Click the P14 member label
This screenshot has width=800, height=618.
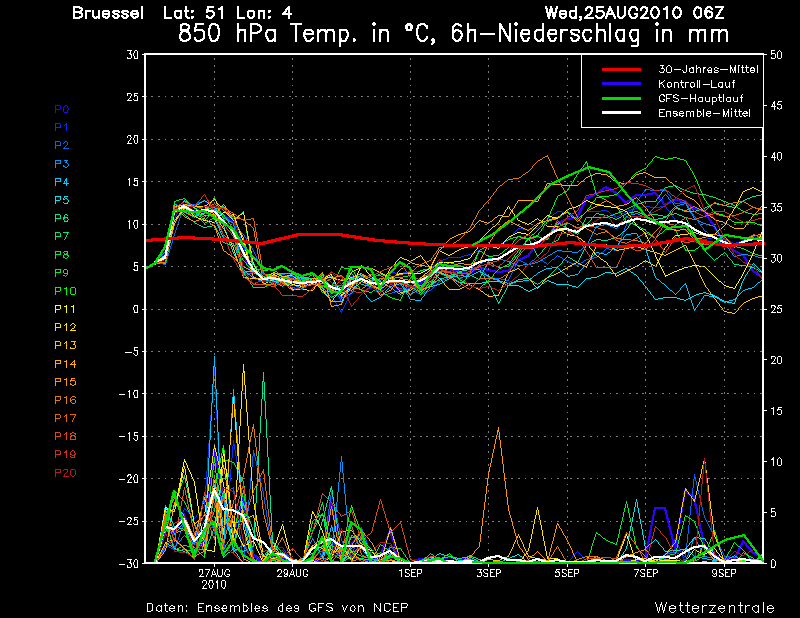(65, 364)
